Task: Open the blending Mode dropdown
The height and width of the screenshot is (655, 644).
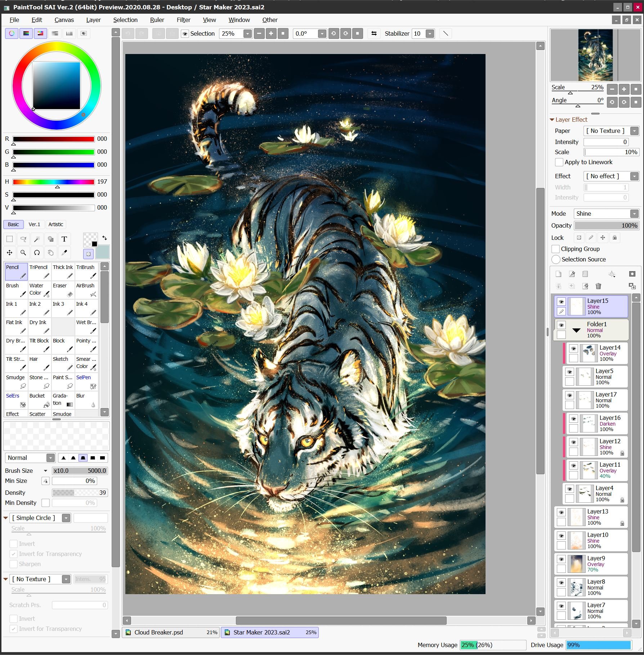Action: (x=635, y=214)
